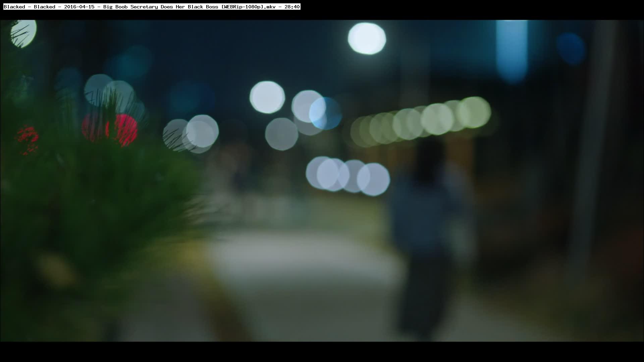The width and height of the screenshot is (644, 362).
Task: Click the partial white light at top-left corner
Action: click(23, 33)
